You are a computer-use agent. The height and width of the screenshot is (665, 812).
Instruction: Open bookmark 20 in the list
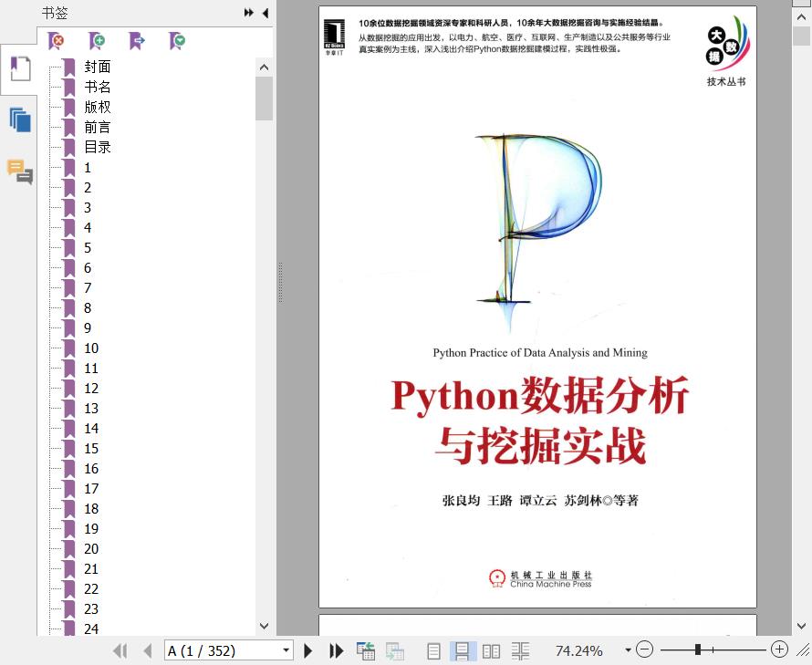pos(91,549)
